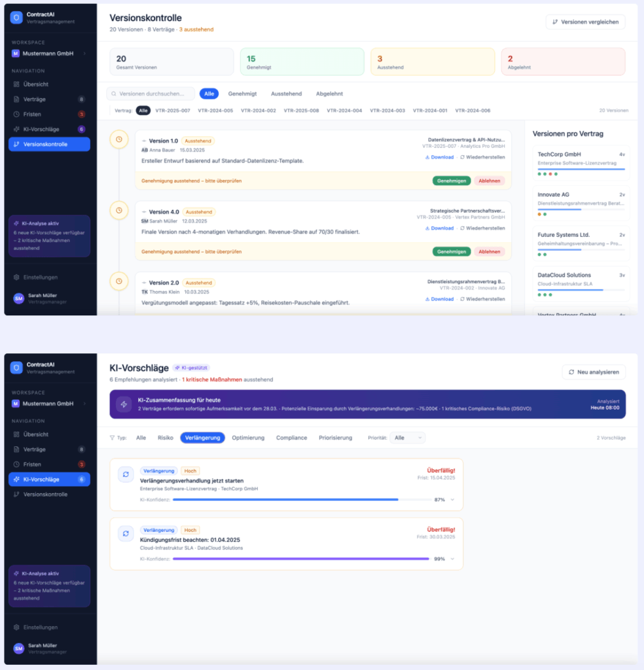Image resolution: width=644 pixels, height=670 pixels.
Task: Click the clock status icon beside Version 1.0
Action: (118, 139)
